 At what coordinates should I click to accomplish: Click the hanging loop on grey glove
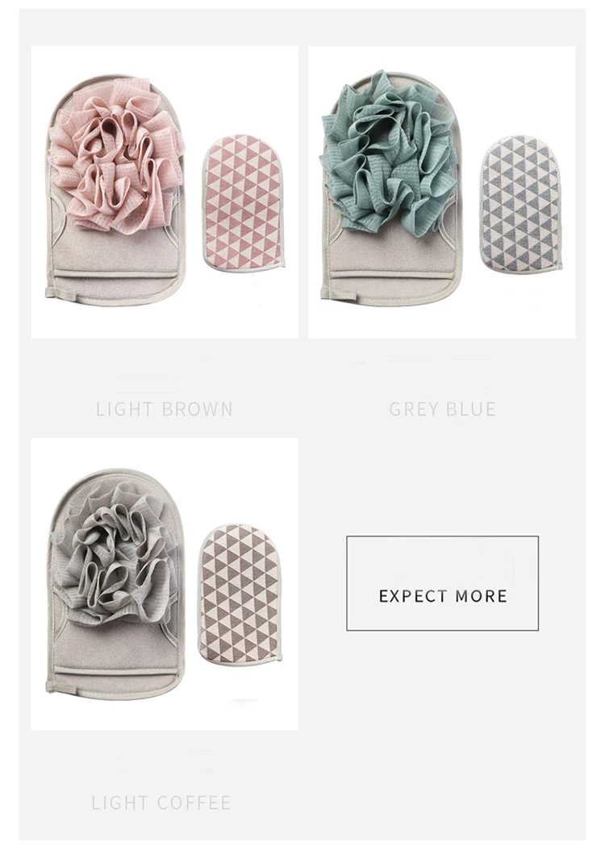point(51,687)
